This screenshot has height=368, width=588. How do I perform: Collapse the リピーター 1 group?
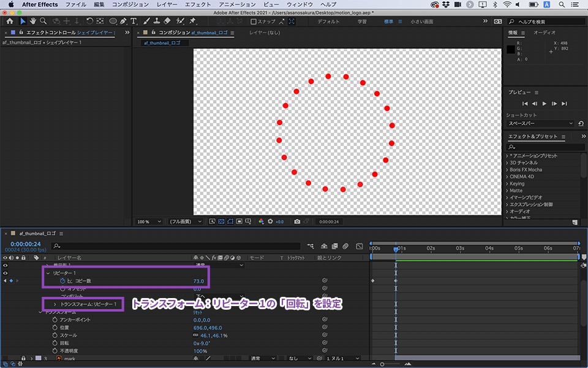click(48, 273)
